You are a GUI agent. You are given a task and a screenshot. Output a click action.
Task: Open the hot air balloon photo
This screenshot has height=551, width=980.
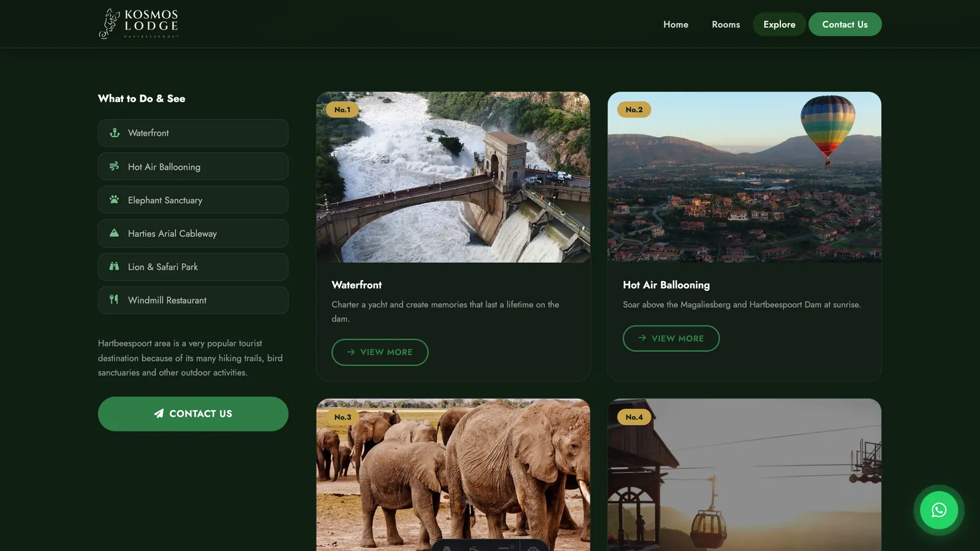click(744, 178)
